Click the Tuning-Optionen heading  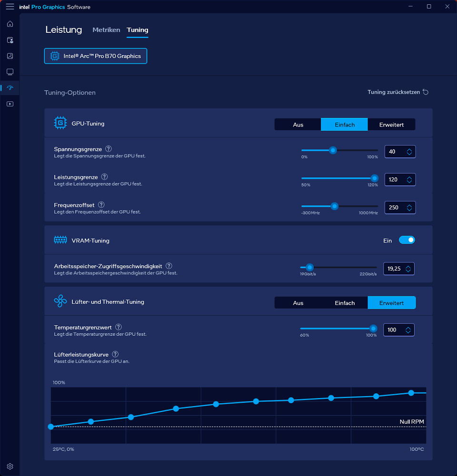click(x=70, y=93)
